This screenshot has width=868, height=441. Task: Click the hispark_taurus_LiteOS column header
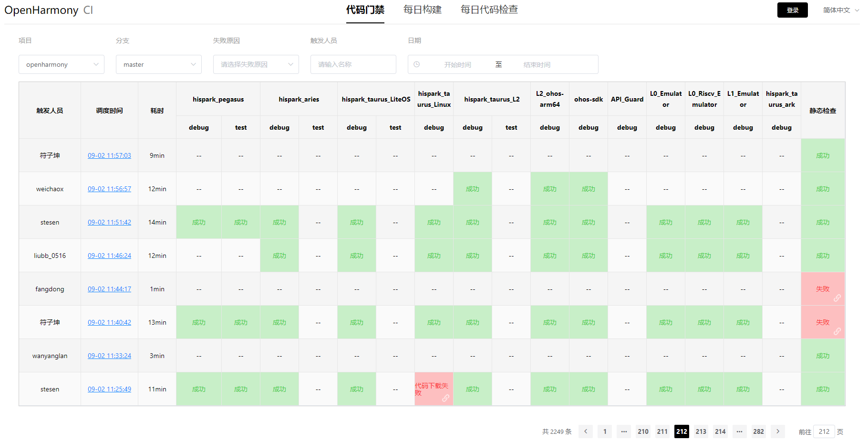376,99
